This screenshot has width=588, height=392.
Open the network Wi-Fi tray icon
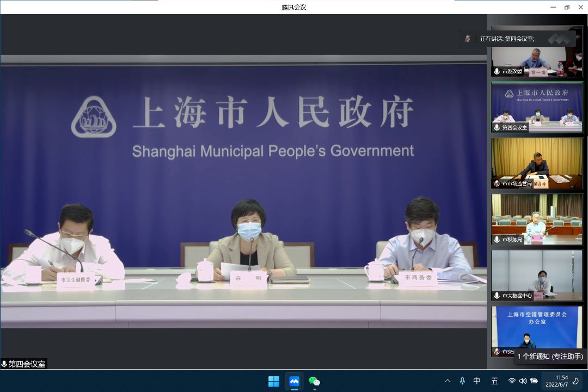pos(512,381)
